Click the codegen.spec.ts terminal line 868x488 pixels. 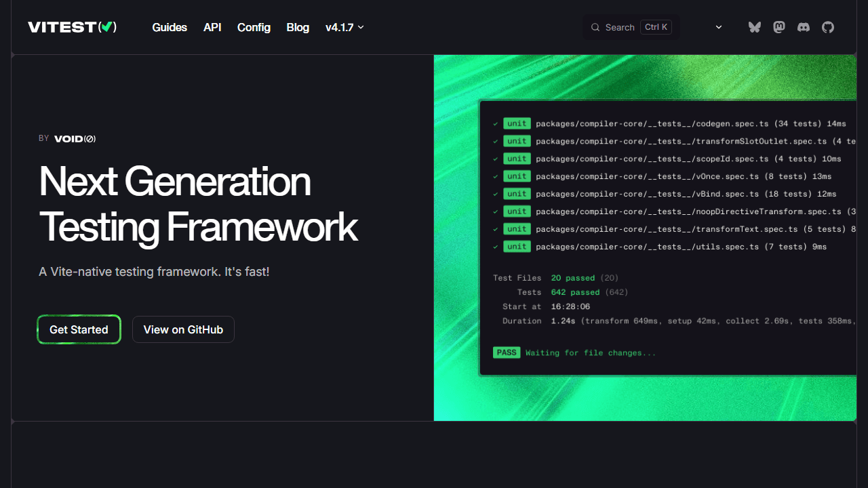coord(670,124)
